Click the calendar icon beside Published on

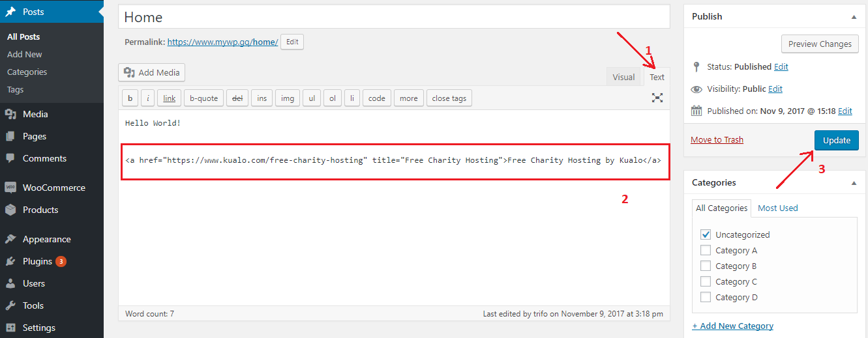pos(696,111)
